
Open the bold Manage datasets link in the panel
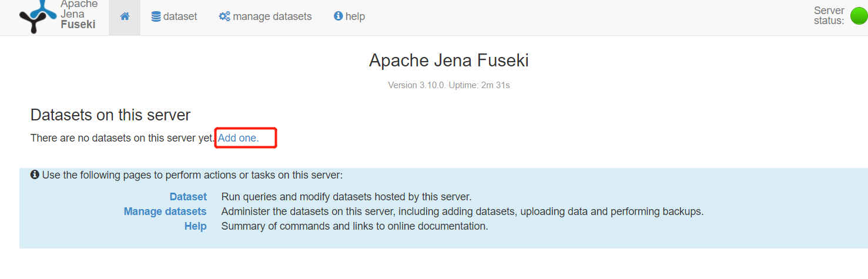click(165, 211)
